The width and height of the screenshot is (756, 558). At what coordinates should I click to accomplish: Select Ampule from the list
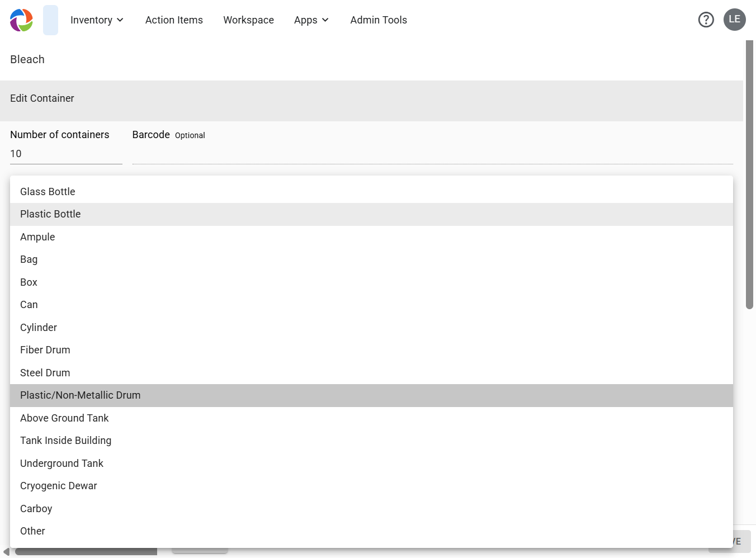pyautogui.click(x=371, y=237)
